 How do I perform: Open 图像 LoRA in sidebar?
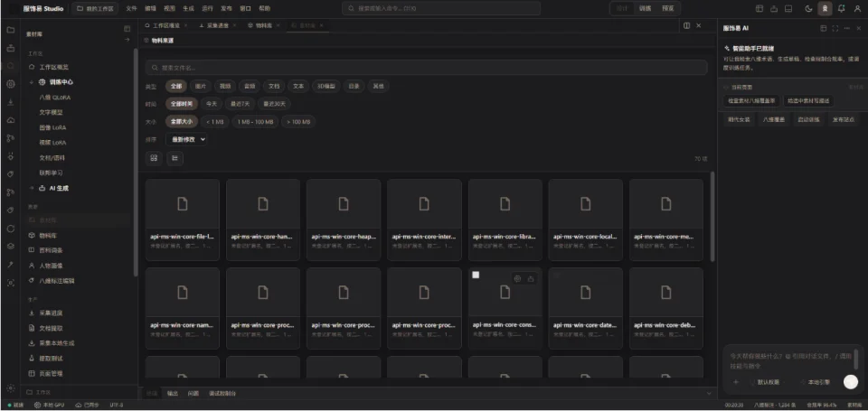click(x=52, y=127)
